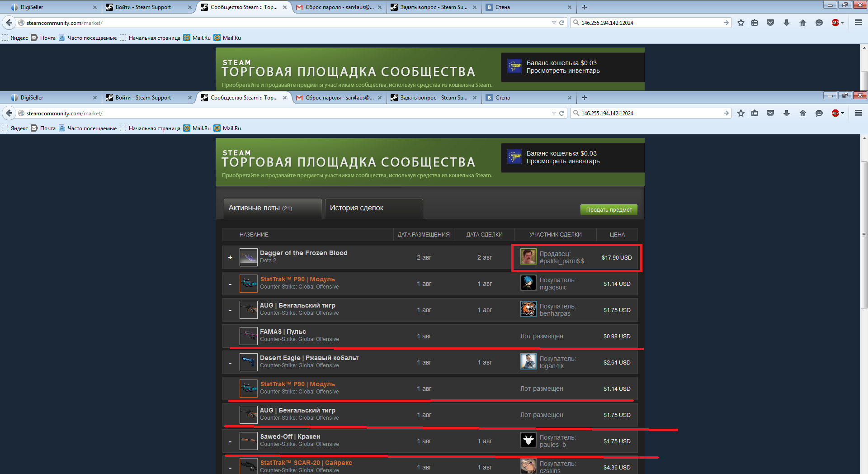868x474 pixels.
Task: Collapse the StatTrak P90 row sold to mgaqsuic
Action: (x=230, y=284)
